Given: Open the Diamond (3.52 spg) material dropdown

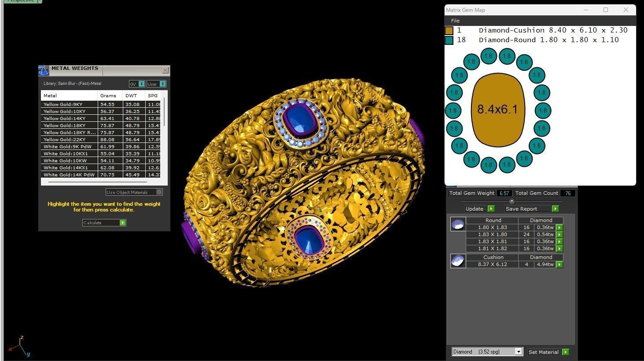Looking at the screenshot, I should (x=487, y=352).
